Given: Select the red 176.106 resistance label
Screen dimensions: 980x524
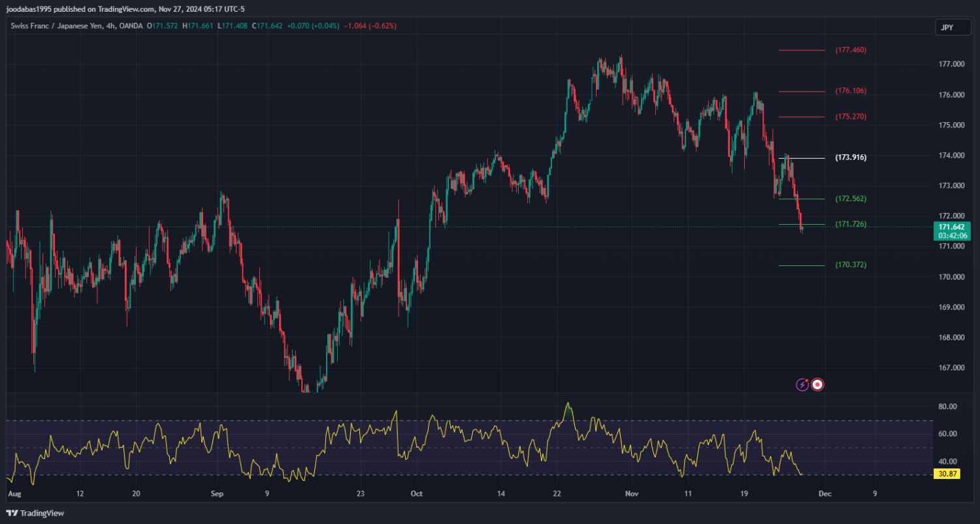Looking at the screenshot, I should coord(851,91).
